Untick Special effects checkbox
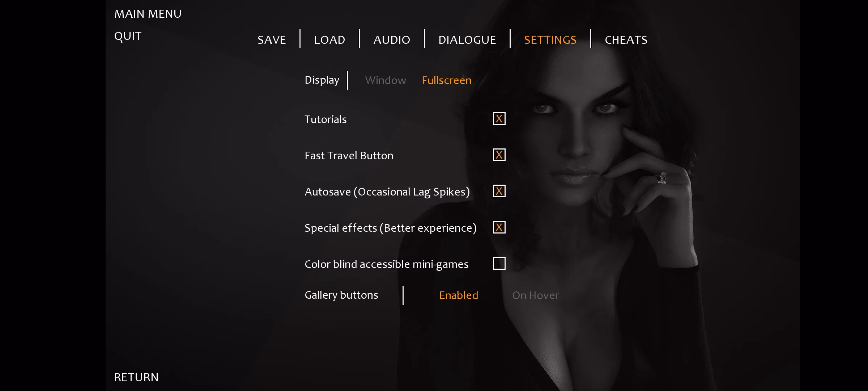 (x=499, y=227)
